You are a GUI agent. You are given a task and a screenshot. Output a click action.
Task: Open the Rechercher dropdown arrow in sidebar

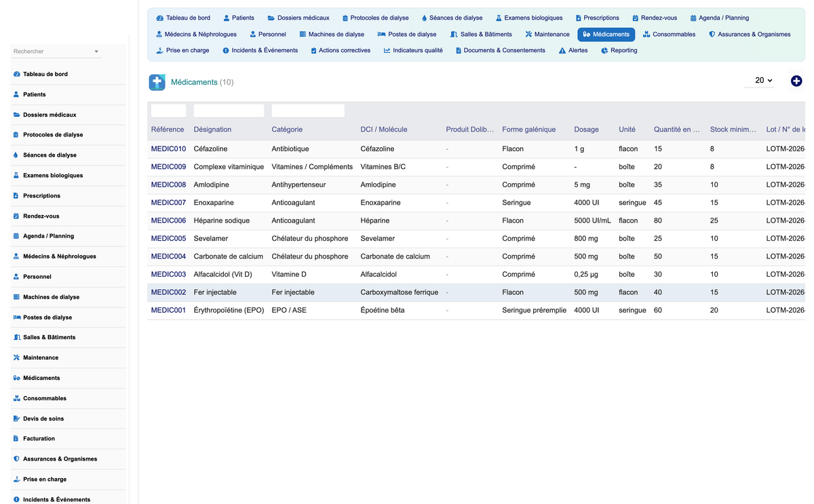pyautogui.click(x=96, y=52)
